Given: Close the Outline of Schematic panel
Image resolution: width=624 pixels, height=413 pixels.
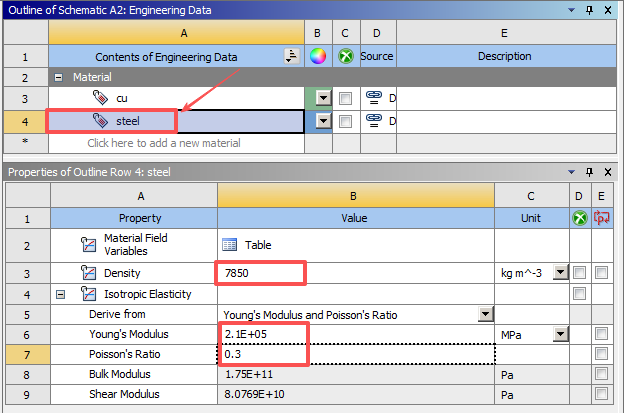Looking at the screenshot, I should point(608,10).
